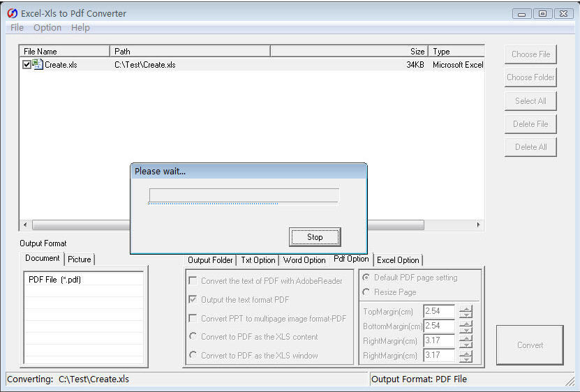Click the TopMargin input field
The image size is (580, 392).
439,312
